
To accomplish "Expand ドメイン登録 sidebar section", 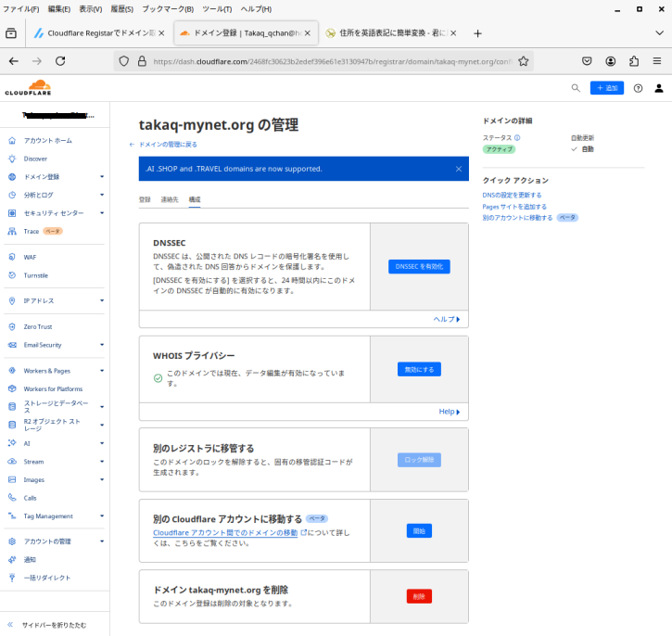I will 102,176.
